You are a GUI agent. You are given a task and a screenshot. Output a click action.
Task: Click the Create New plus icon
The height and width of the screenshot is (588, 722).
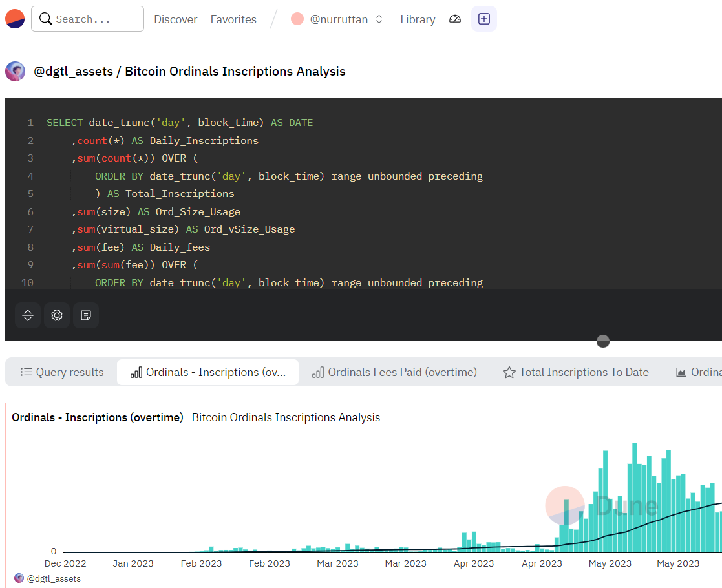point(483,19)
